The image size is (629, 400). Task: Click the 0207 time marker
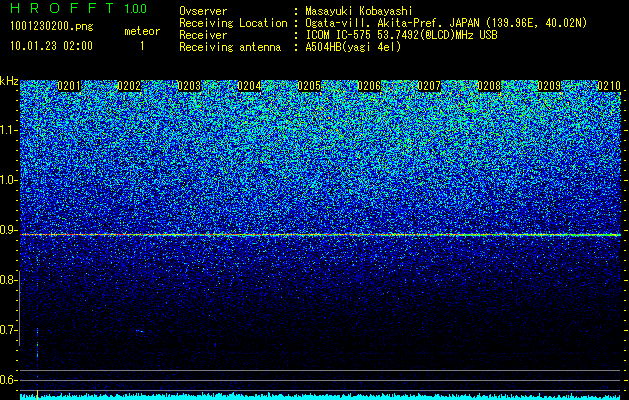[429, 86]
